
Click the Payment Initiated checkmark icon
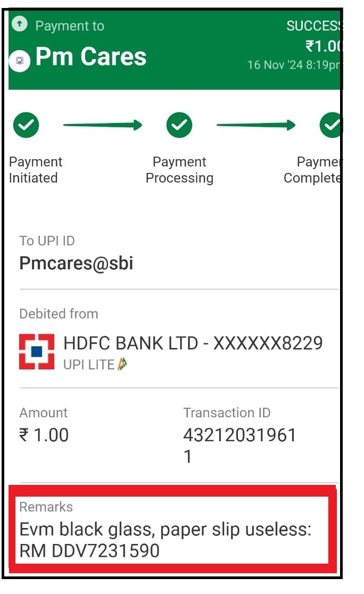pyautogui.click(x=26, y=125)
